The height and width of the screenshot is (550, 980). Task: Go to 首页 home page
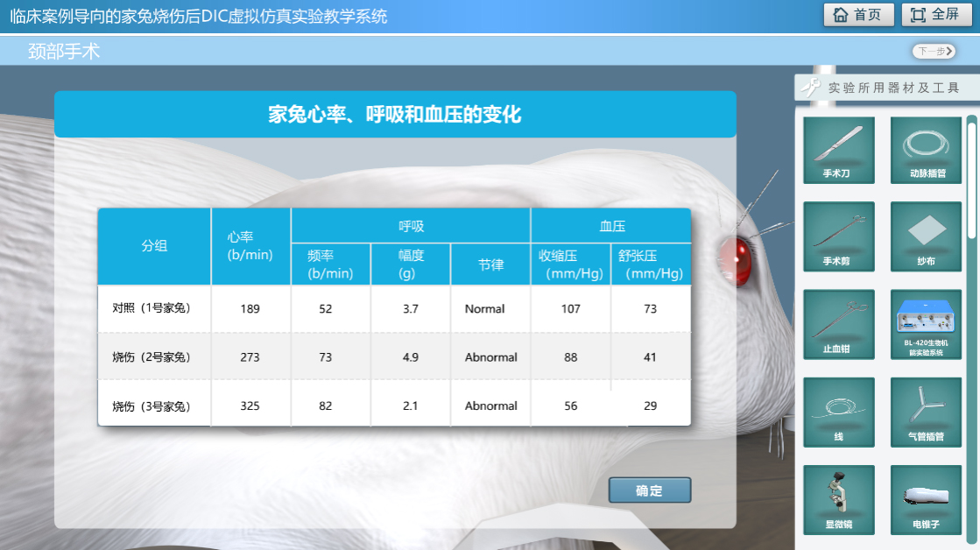pyautogui.click(x=858, y=15)
